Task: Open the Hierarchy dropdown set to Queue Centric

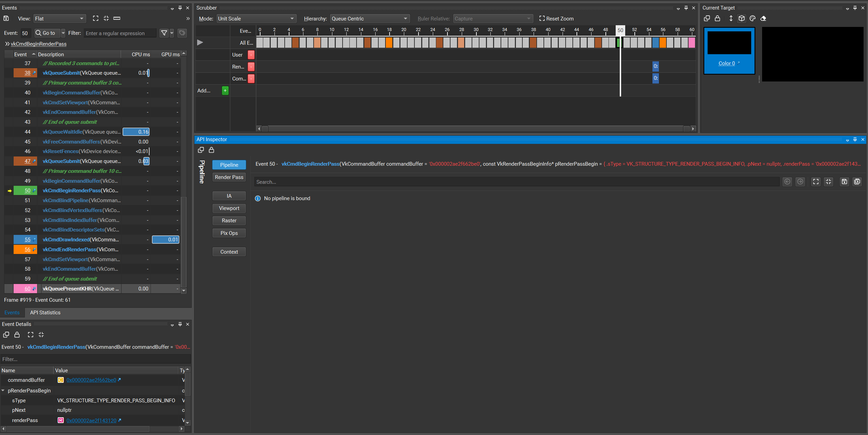Action: [369, 18]
